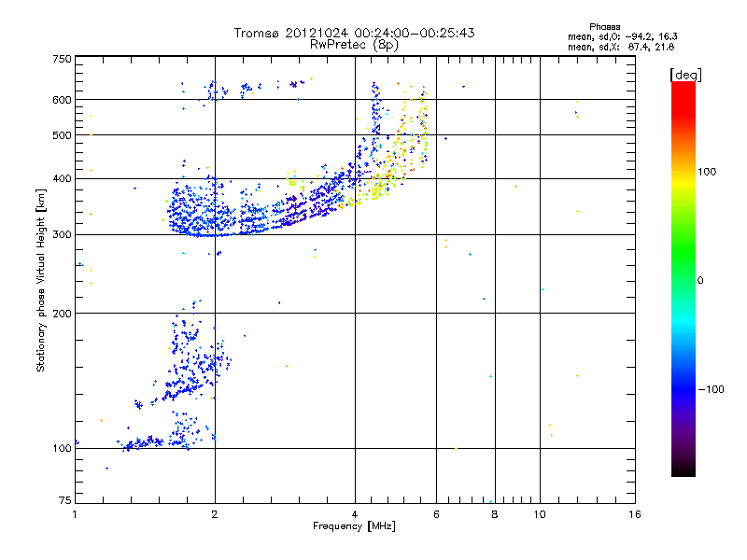The image size is (747, 560).
Task: Click the y-axis tick label "500"
Action: 62,135
